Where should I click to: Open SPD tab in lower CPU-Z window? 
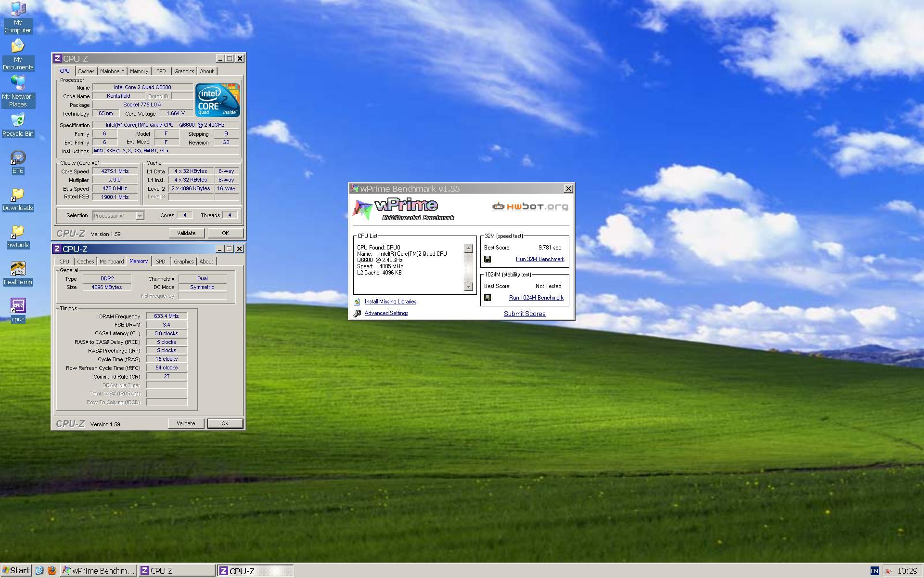coord(160,262)
